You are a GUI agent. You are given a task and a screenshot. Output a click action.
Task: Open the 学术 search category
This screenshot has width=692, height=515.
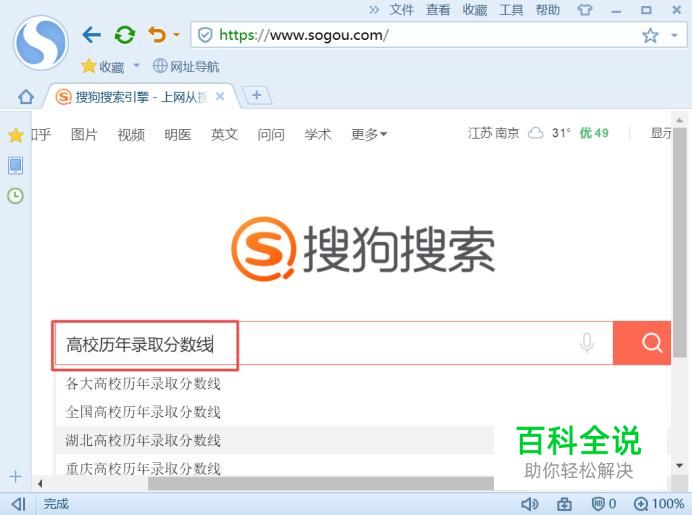[318, 134]
